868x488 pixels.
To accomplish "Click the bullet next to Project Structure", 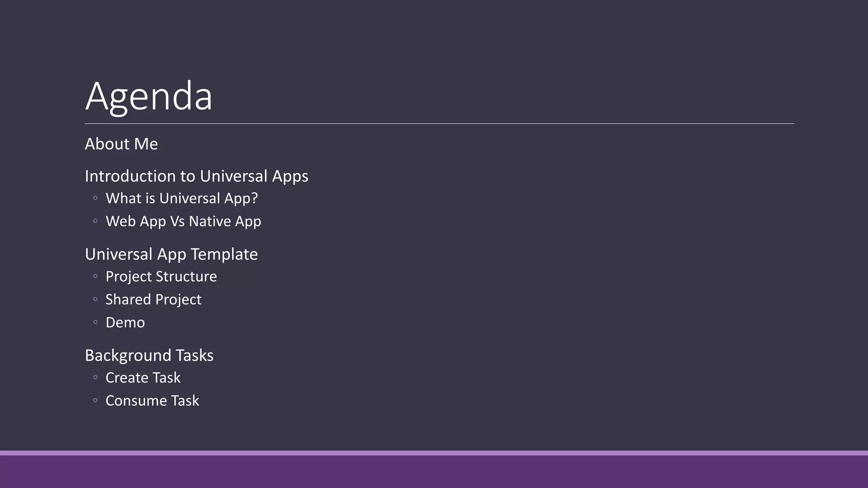I will 95,276.
